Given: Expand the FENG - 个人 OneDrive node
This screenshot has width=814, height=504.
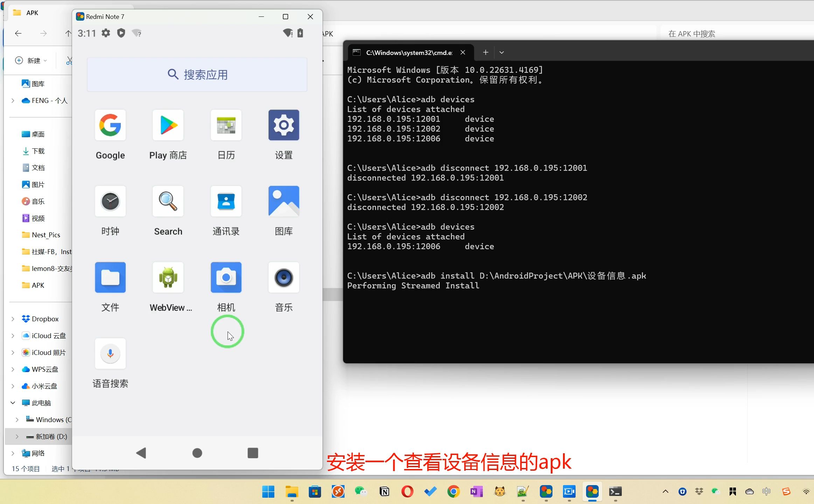Looking at the screenshot, I should tap(13, 100).
